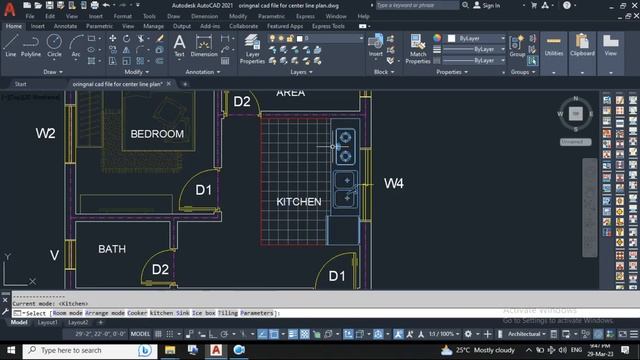Toggle snap mode in status bar
The height and width of the screenshot is (360, 640).
[x=170, y=334]
